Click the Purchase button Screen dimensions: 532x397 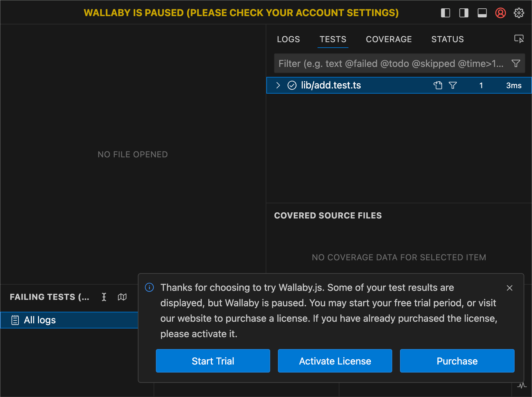click(457, 361)
